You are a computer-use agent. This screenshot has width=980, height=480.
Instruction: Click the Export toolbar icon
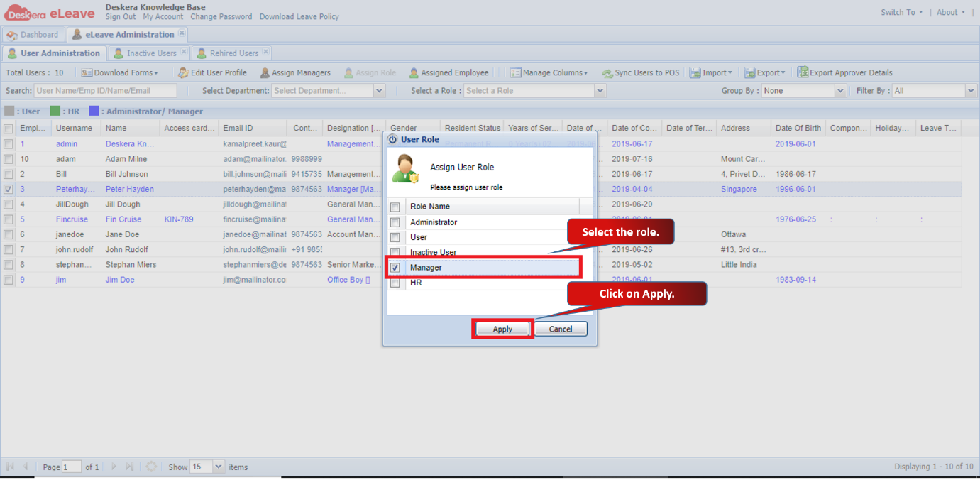(x=749, y=72)
